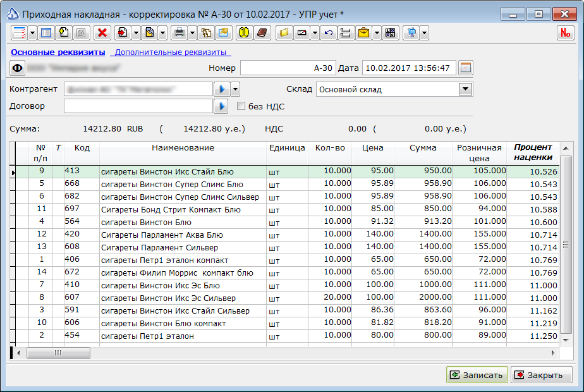Click the yellow envelope card icon after copy

coord(224,33)
